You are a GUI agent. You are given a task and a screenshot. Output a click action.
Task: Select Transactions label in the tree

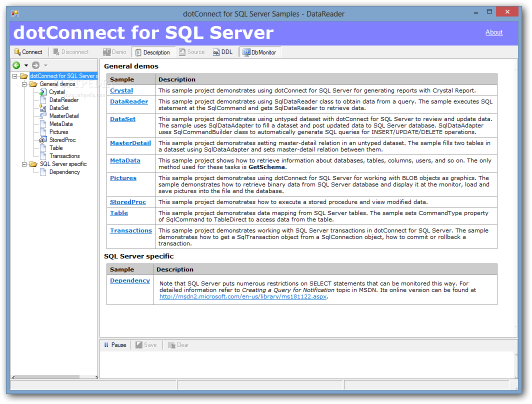tap(64, 156)
